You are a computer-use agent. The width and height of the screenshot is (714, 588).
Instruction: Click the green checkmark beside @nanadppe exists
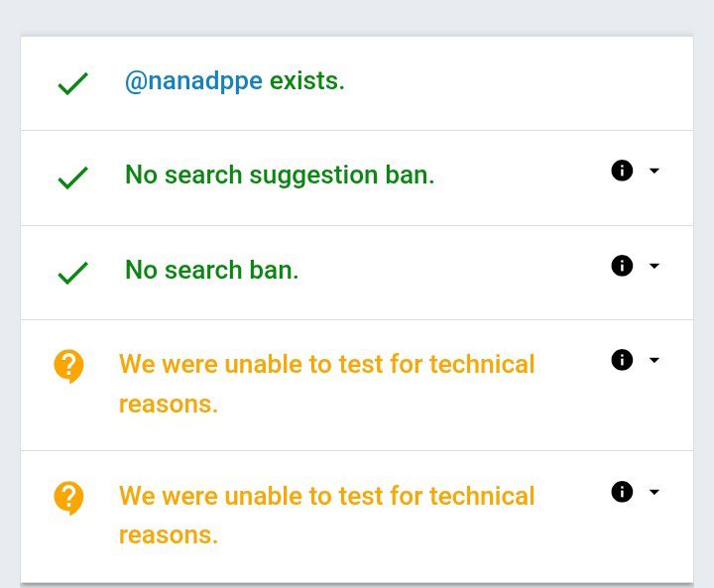[72, 84]
